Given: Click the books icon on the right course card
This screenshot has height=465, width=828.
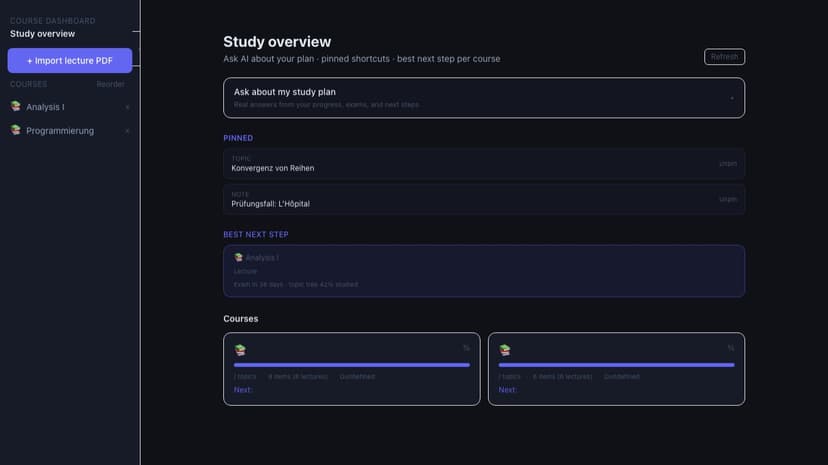Looking at the screenshot, I should pyautogui.click(x=505, y=350).
